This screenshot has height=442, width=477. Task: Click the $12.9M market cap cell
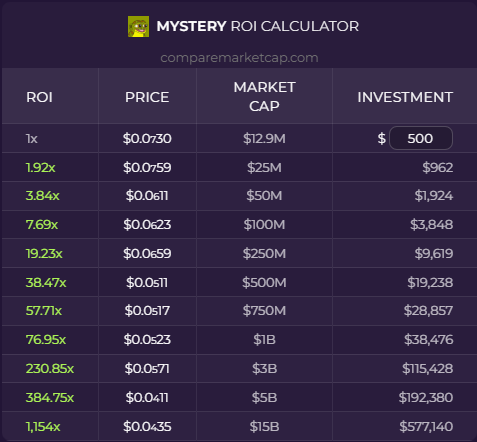[264, 138]
